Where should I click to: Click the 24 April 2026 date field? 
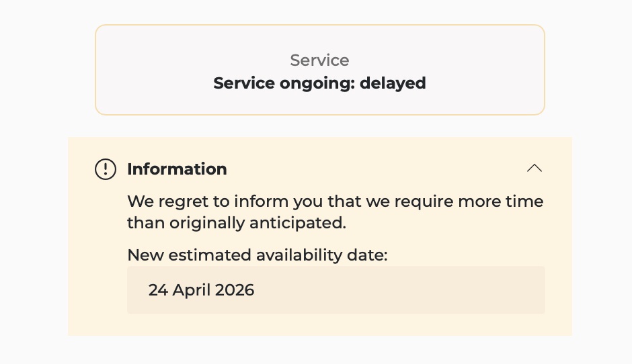[x=335, y=290]
